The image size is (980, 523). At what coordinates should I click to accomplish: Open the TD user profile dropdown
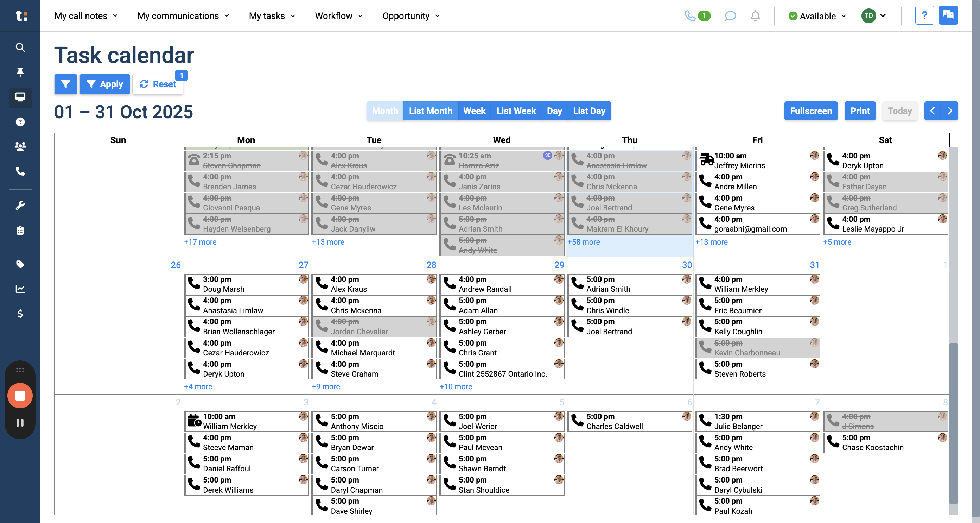[x=873, y=16]
